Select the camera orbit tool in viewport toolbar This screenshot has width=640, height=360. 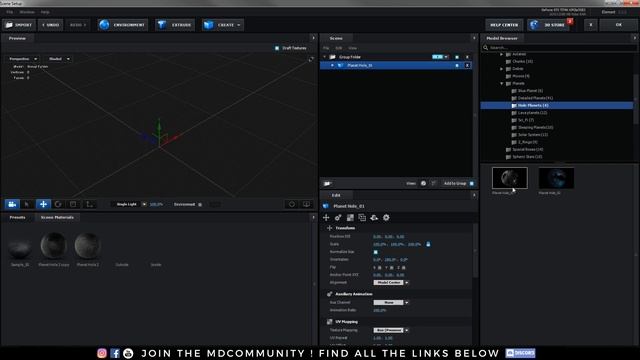click(12, 204)
